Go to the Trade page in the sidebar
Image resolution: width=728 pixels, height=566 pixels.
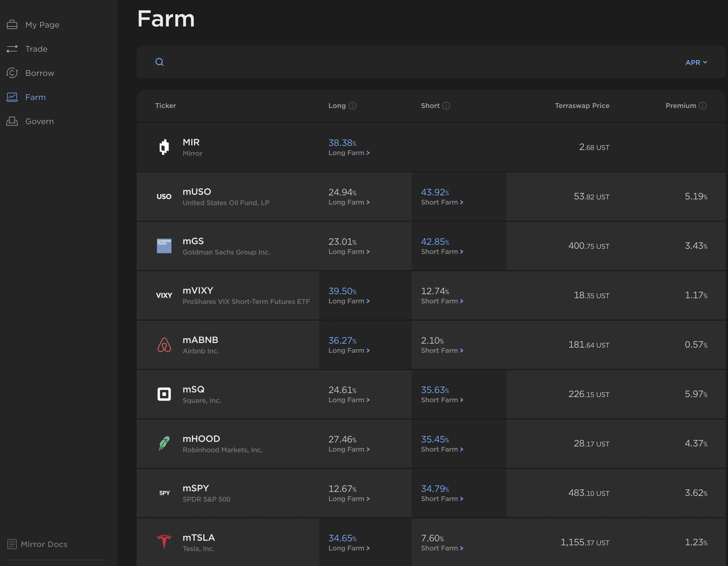pos(36,49)
